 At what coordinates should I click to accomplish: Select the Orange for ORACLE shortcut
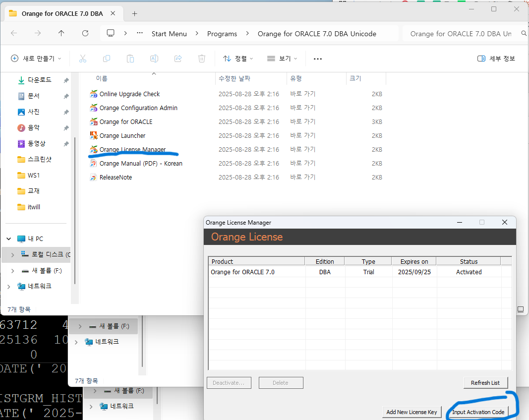(121, 122)
